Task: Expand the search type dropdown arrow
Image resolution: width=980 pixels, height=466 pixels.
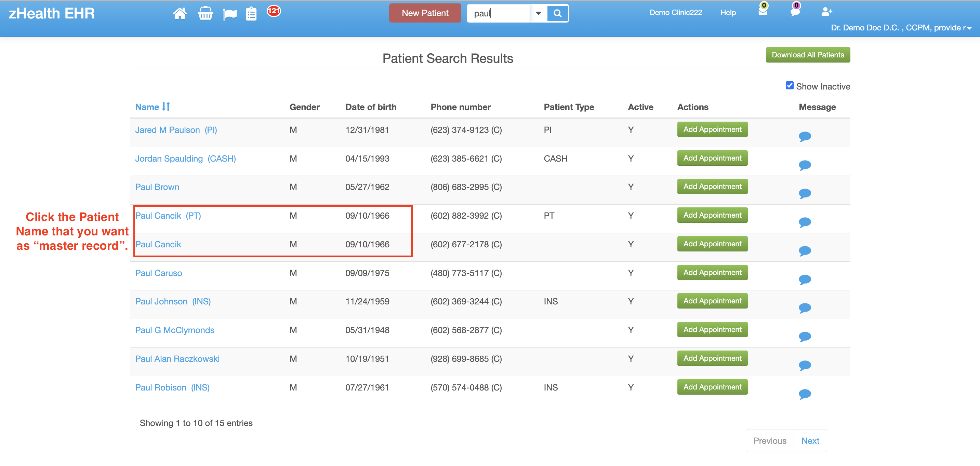Action: (x=538, y=13)
